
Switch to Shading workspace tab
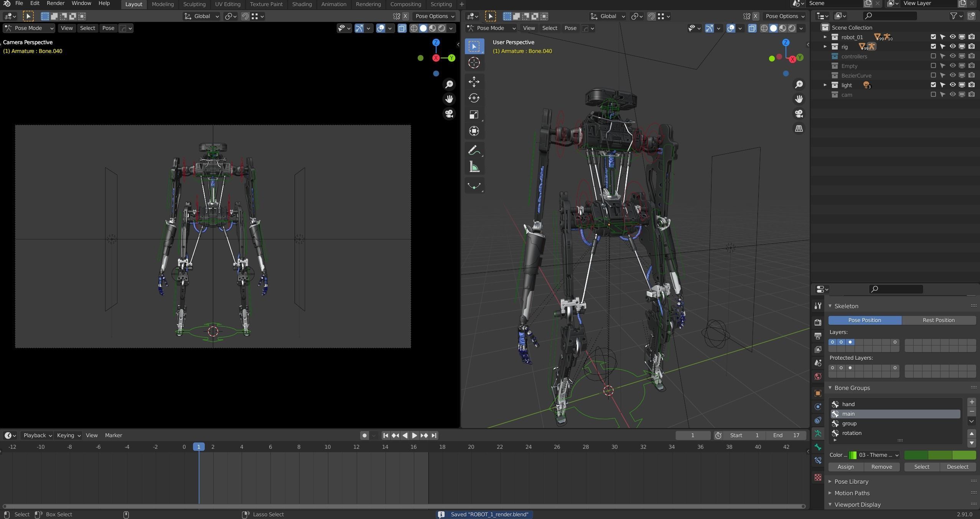click(x=302, y=4)
